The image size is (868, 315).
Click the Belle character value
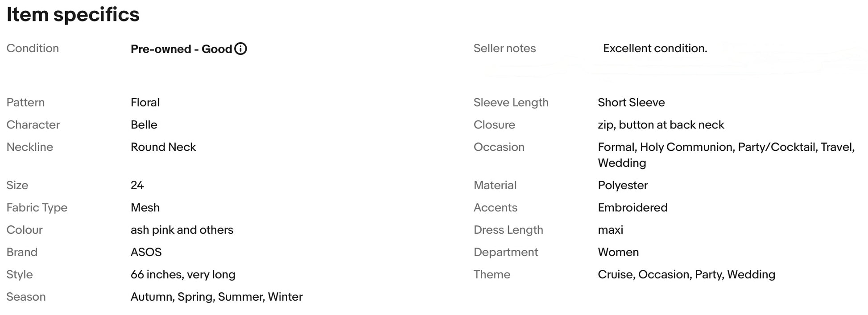click(x=144, y=124)
